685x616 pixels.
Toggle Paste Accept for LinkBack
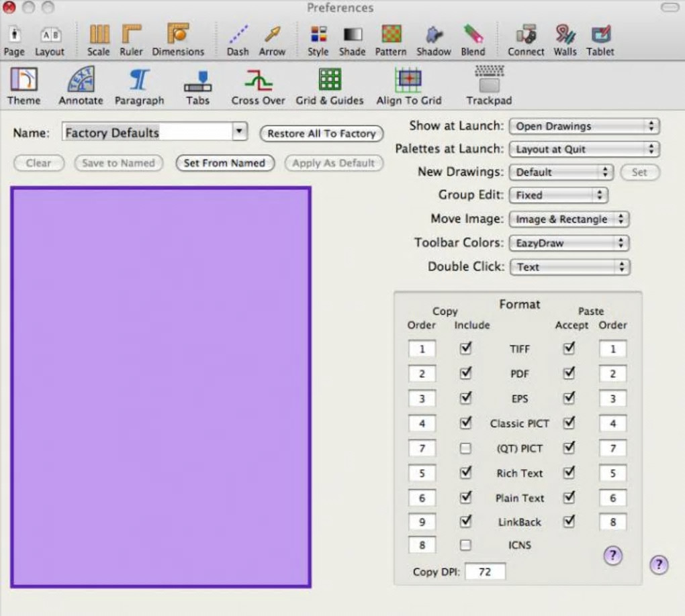569,521
